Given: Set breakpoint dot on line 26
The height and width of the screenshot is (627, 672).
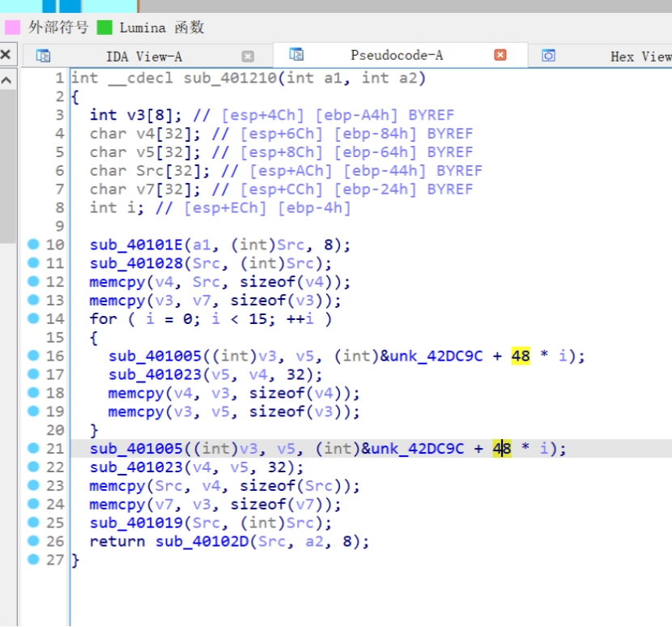Looking at the screenshot, I should pos(33,541).
